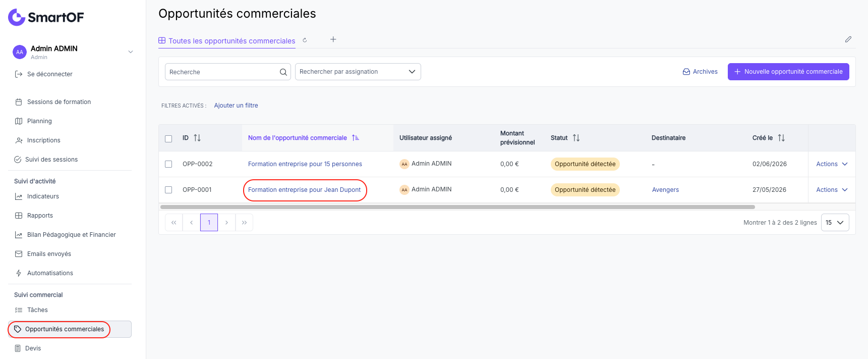This screenshot has height=359, width=868.
Task: Click Opportunité détectée badge in OPP-0002 row
Action: coord(585,164)
